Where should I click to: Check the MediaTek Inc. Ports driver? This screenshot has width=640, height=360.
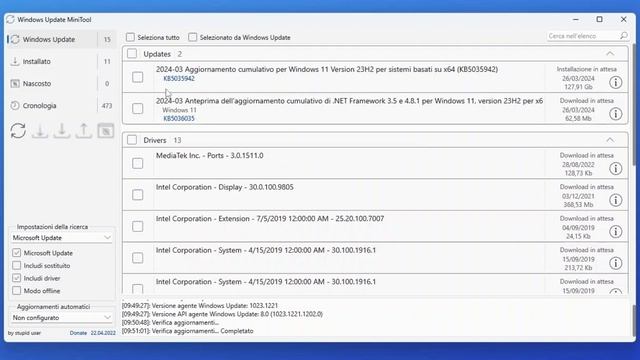(x=138, y=163)
